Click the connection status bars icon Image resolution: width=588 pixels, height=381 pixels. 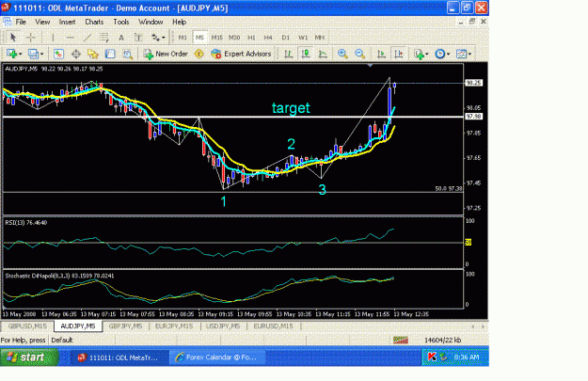[x=401, y=341]
